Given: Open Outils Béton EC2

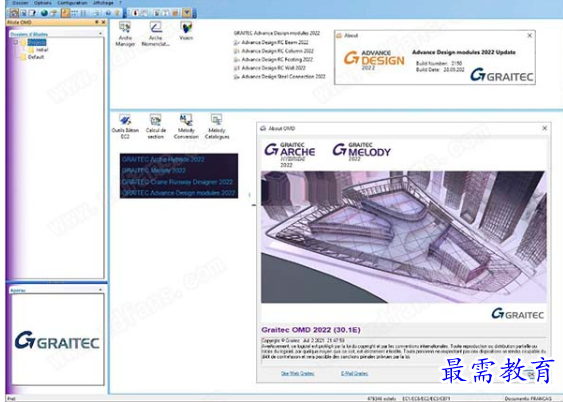Looking at the screenshot, I should pyautogui.click(x=125, y=127).
